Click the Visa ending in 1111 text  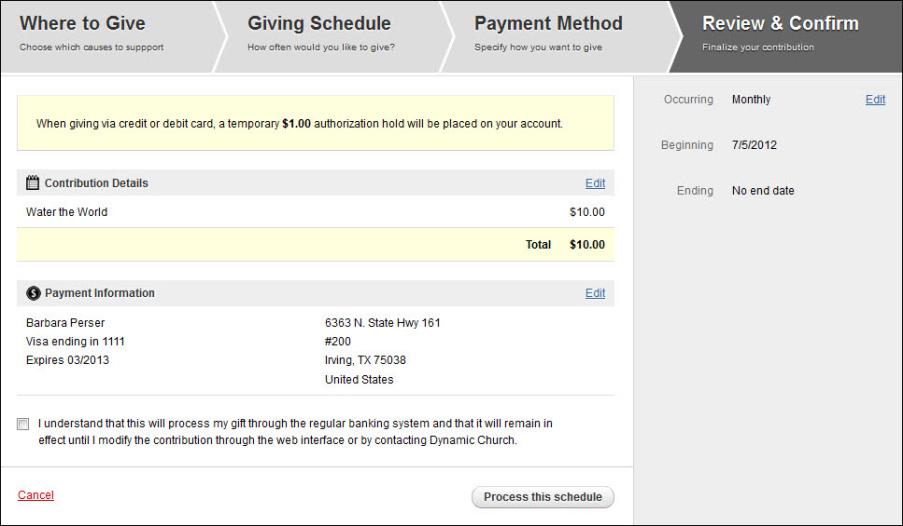coord(75,342)
